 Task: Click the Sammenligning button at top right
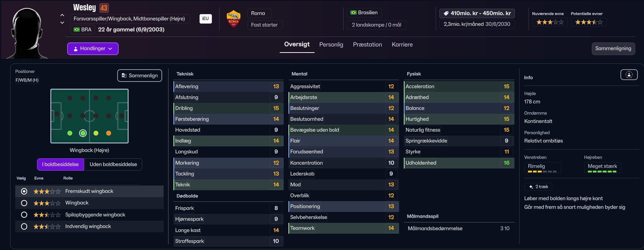613,49
